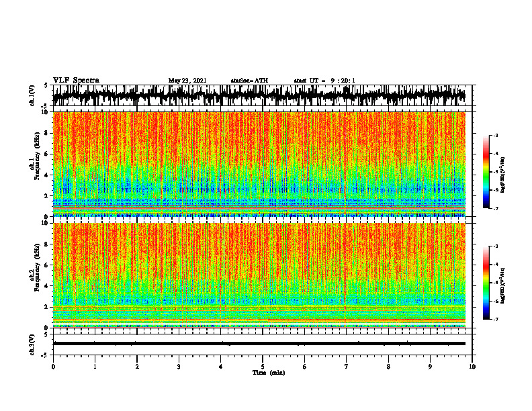Click time axis tick label "4"
532x411 pixels.
[x=221, y=367]
